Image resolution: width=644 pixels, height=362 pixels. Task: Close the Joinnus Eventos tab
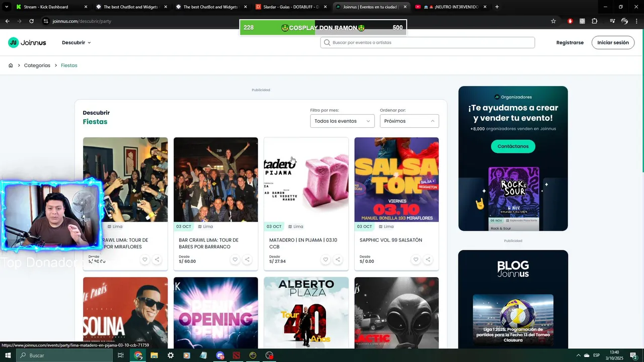pyautogui.click(x=405, y=7)
